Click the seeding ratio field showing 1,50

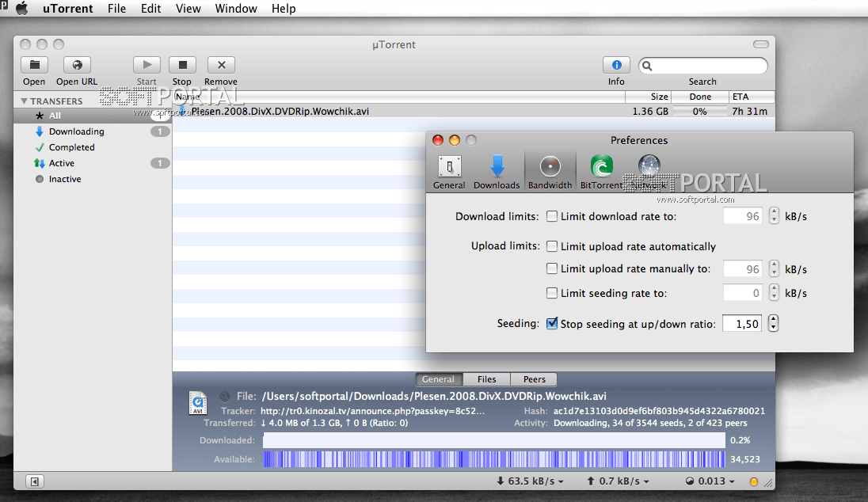742,324
